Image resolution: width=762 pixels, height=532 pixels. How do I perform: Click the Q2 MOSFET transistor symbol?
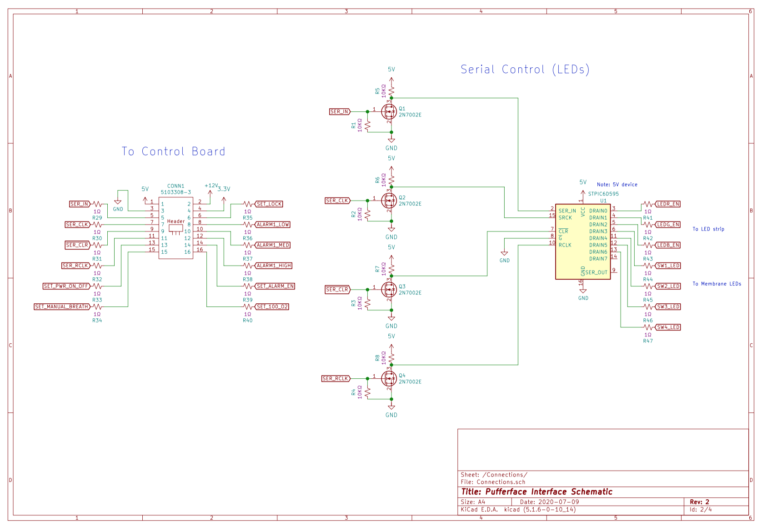pyautogui.click(x=389, y=200)
